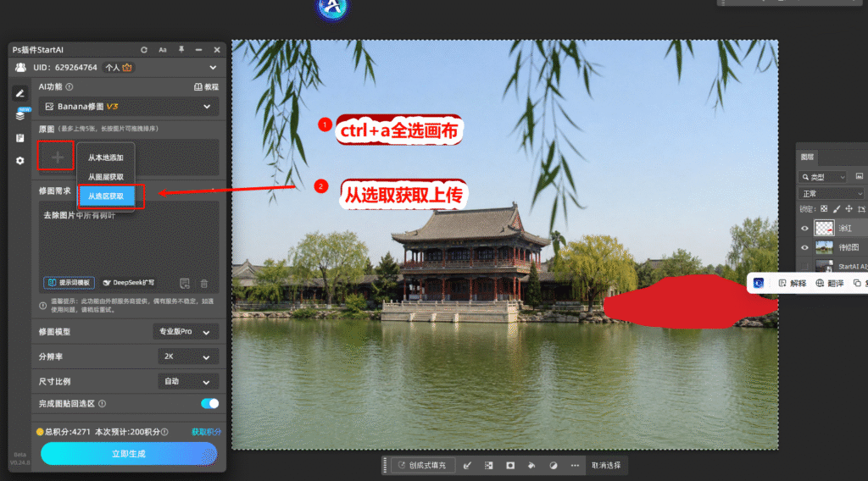Click the transform selection icon in contextual bar
The image size is (868, 481).
[x=489, y=466]
